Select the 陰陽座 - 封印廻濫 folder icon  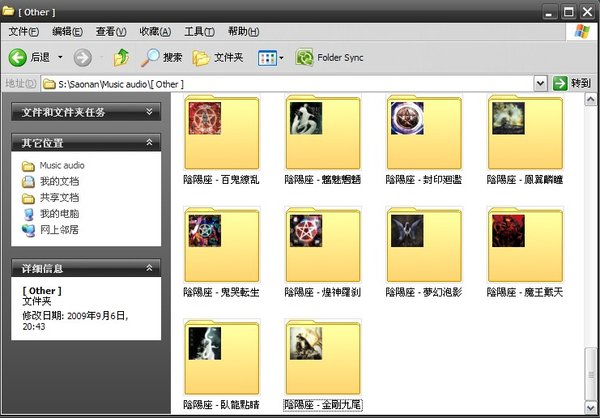(x=424, y=133)
